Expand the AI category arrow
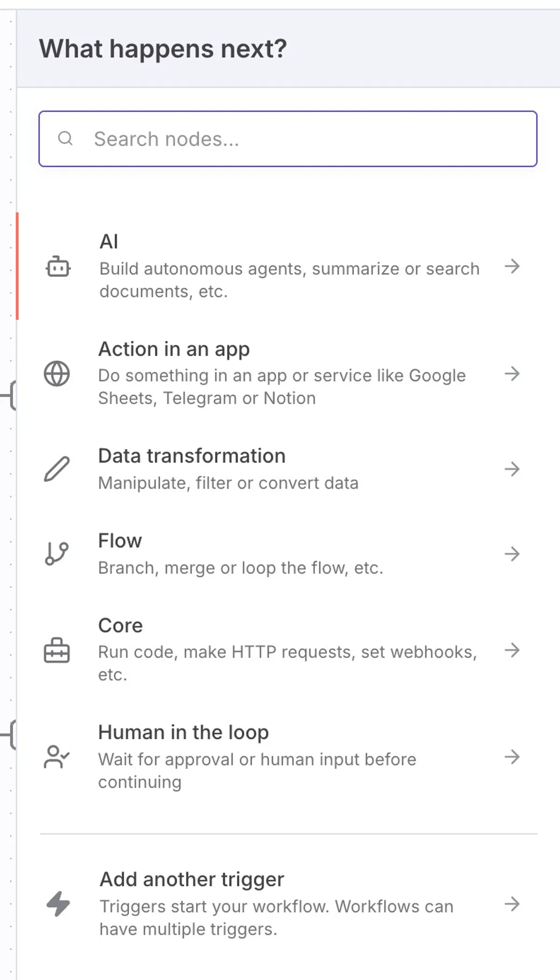 pyautogui.click(x=512, y=266)
